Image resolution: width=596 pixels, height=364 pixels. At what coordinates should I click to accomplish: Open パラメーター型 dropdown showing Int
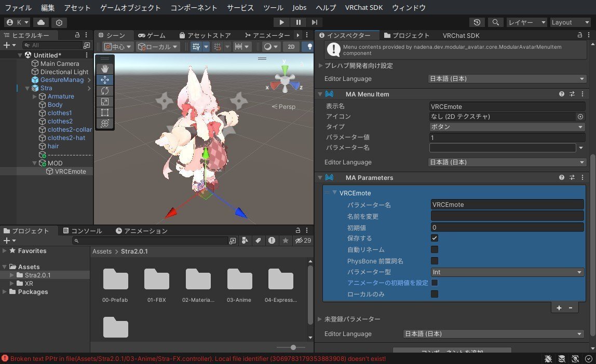click(507, 272)
